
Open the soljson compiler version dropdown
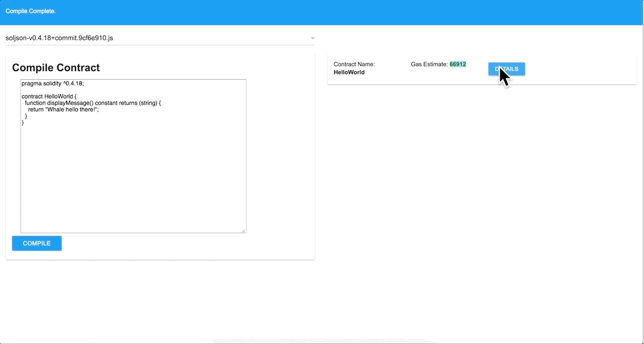pos(160,38)
